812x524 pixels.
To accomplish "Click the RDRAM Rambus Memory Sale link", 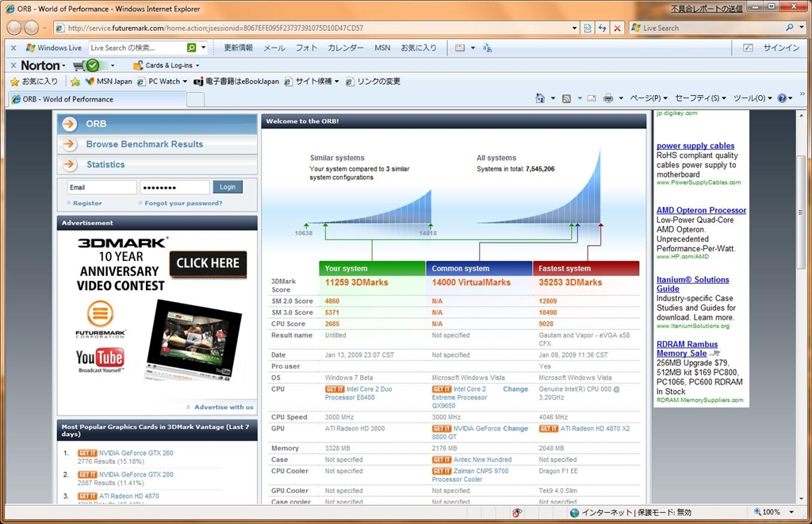I will pos(688,349).
